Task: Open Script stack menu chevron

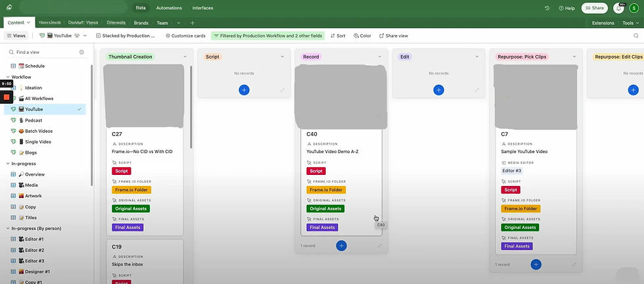Action: [282, 57]
